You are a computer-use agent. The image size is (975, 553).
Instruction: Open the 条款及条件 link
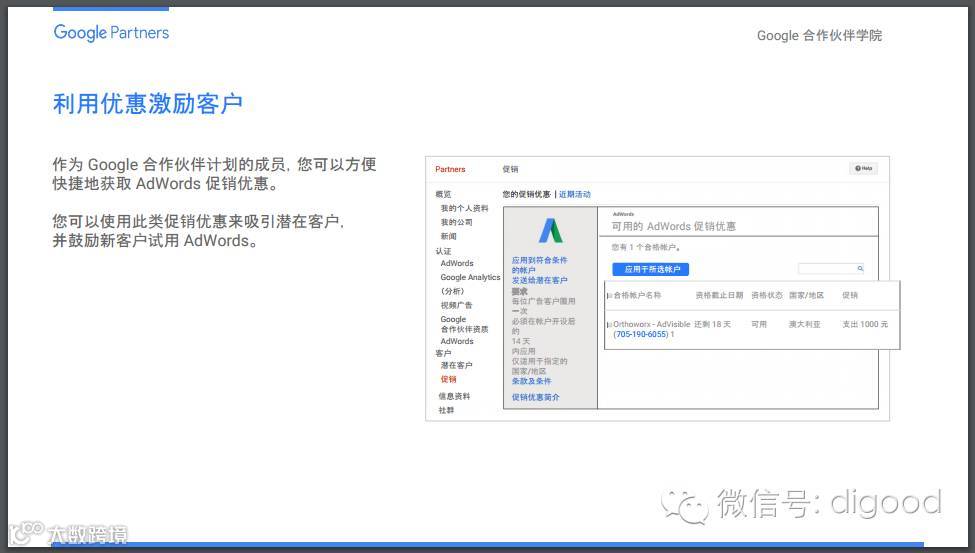[x=531, y=381]
